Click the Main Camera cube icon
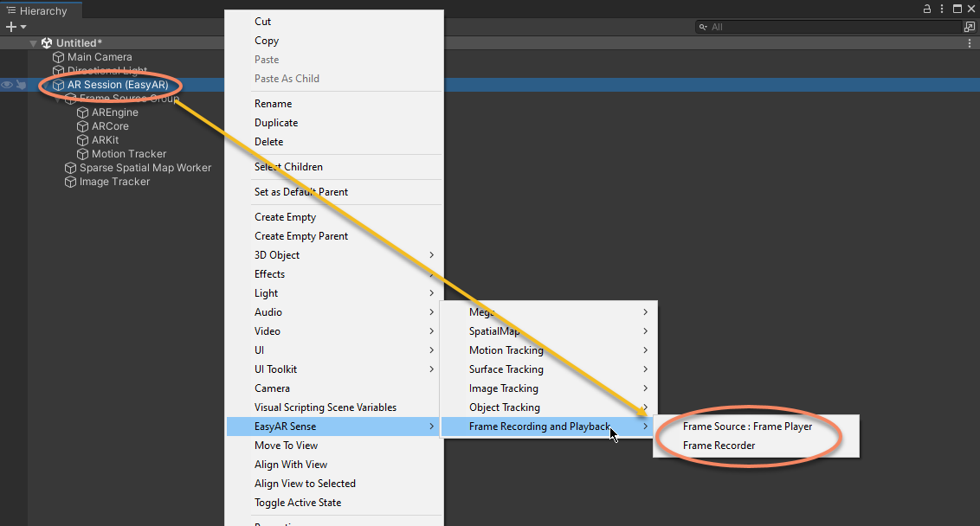Image resolution: width=980 pixels, height=526 pixels. 59,57
